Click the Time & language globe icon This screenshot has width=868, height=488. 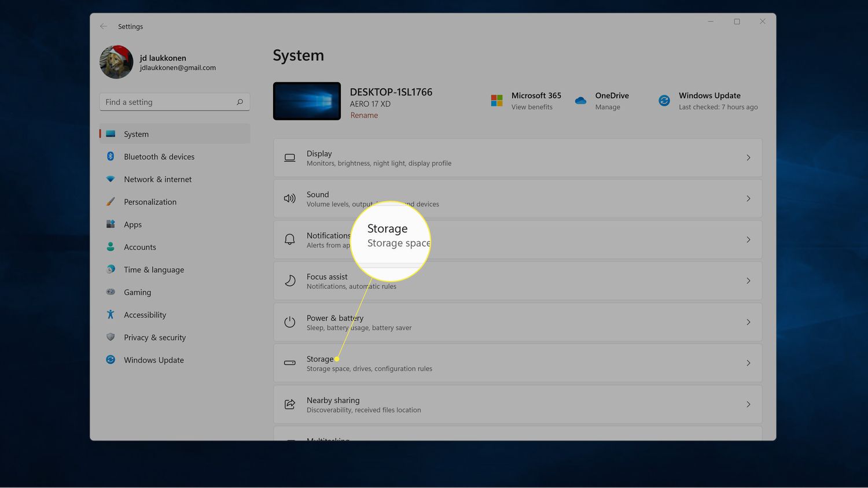[x=111, y=269]
